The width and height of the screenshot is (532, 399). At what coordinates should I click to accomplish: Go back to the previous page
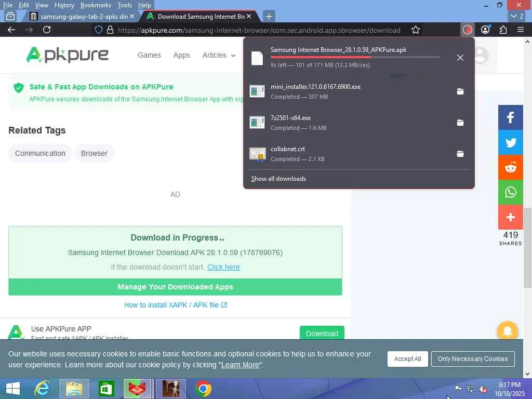tap(11, 30)
